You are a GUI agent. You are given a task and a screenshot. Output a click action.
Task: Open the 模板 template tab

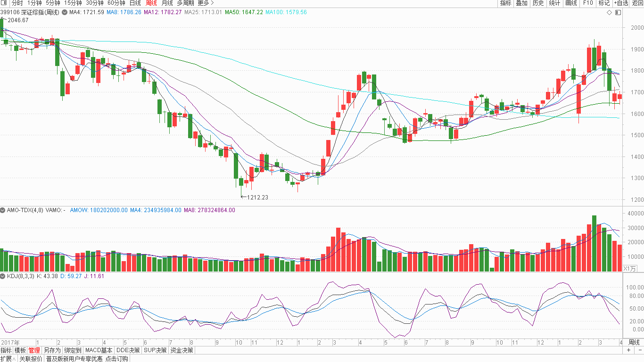[20, 350]
